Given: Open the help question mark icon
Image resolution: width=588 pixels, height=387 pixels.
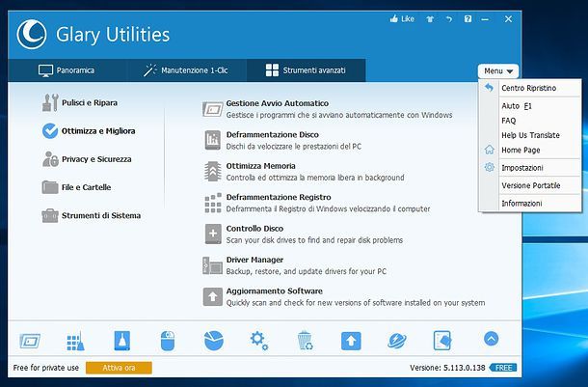Looking at the screenshot, I should 468,18.
